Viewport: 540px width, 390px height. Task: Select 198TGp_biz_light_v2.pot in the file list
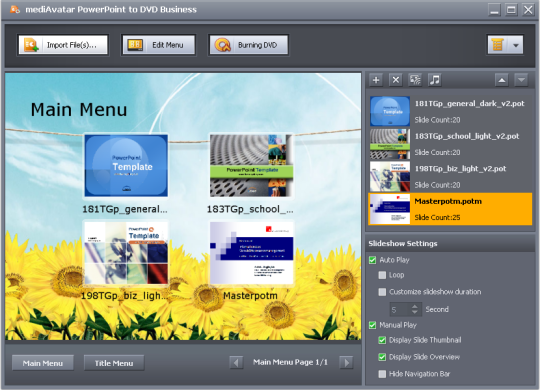point(450,176)
